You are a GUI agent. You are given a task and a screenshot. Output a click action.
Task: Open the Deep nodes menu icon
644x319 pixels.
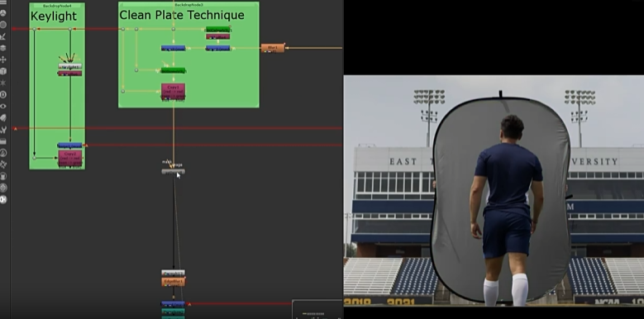(2, 94)
